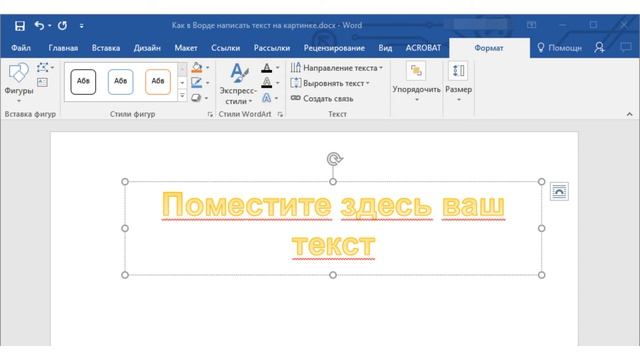Open the Выровнять текст menu
The height and width of the screenshot is (360, 640).
[330, 83]
